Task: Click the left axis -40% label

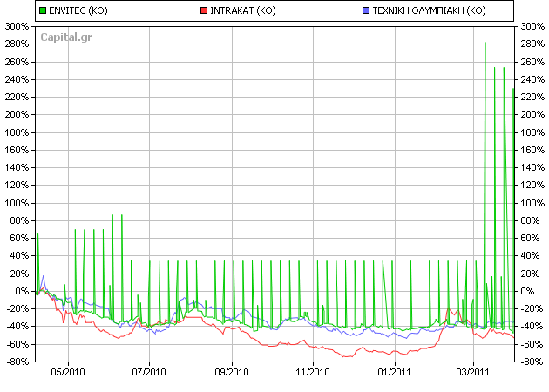Action: tap(16, 326)
